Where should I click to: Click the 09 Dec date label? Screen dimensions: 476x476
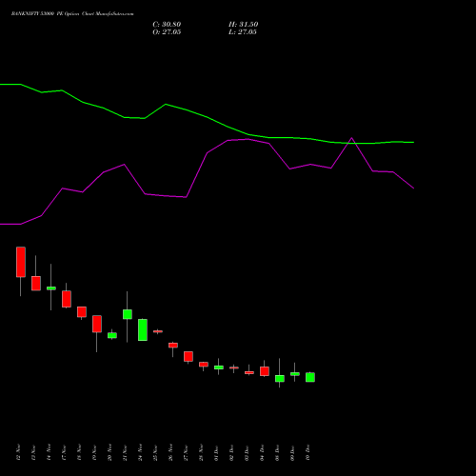[292, 452]
